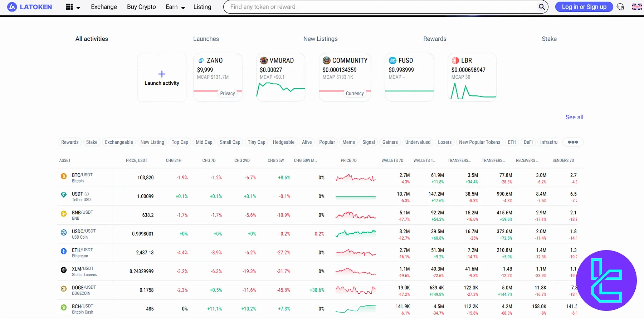Click the Currency tag on COMMUNITY card
The height and width of the screenshot is (318, 644).
pos(355,93)
